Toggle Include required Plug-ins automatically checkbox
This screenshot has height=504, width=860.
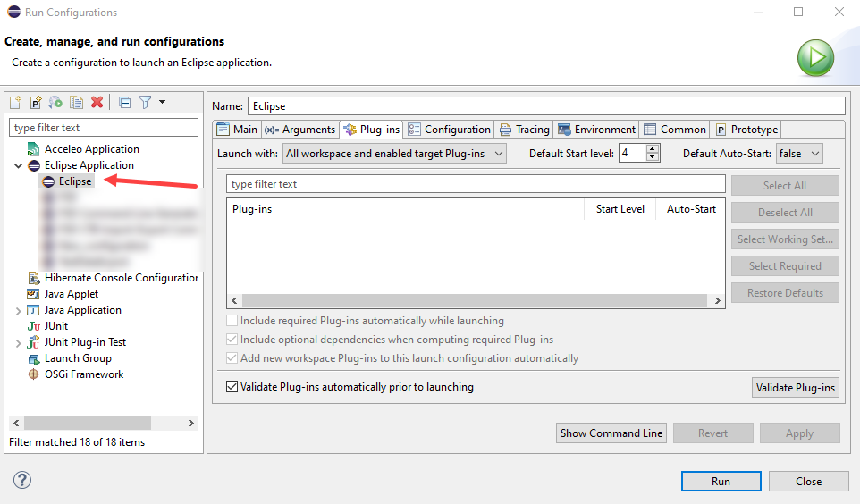[x=232, y=321]
